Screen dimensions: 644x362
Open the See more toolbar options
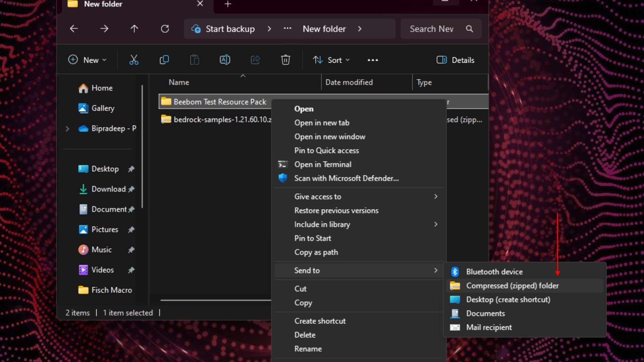(x=373, y=60)
